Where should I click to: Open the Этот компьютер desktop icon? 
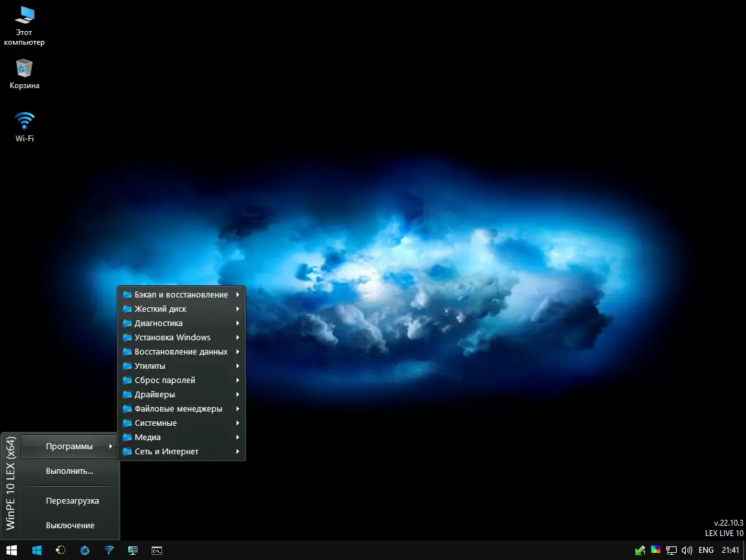24,26
